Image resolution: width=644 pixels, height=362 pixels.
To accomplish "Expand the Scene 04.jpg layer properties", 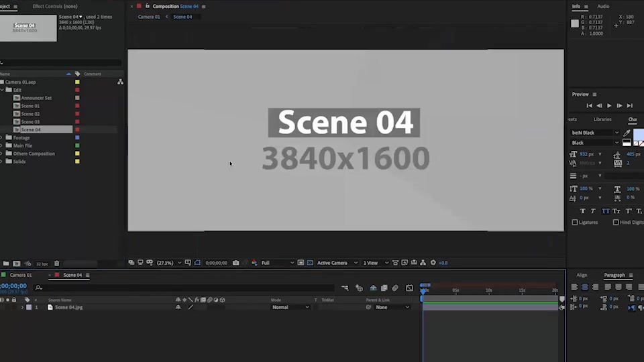I will point(22,307).
